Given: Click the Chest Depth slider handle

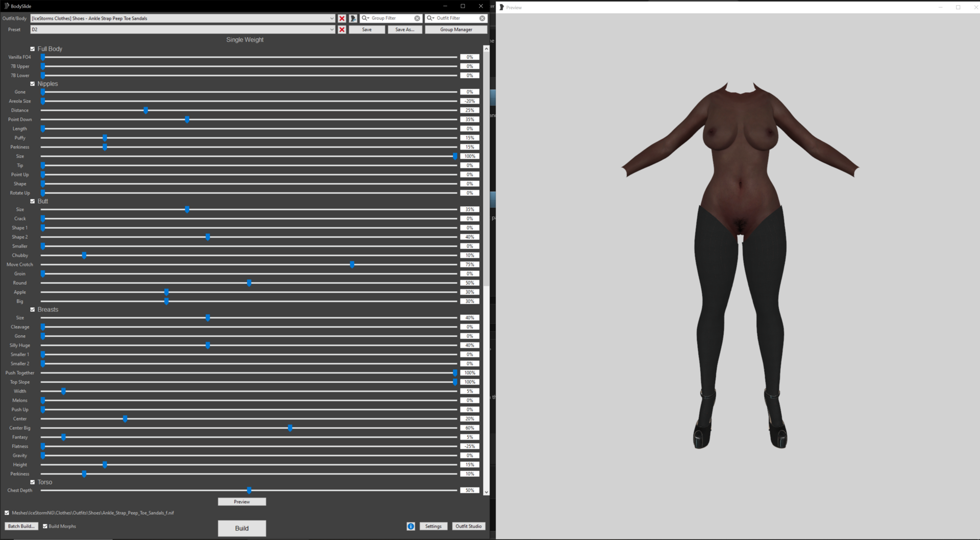Looking at the screenshot, I should click(x=249, y=490).
